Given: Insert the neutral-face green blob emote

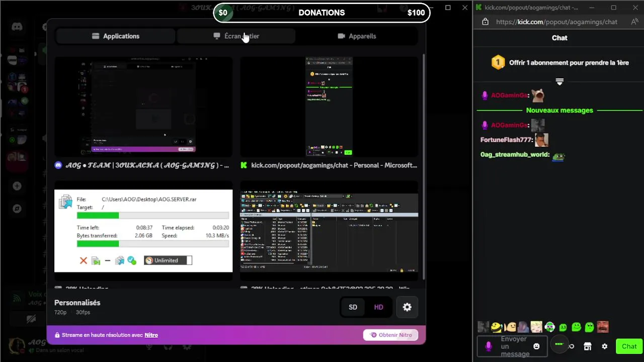Looking at the screenshot, I should point(563,327).
